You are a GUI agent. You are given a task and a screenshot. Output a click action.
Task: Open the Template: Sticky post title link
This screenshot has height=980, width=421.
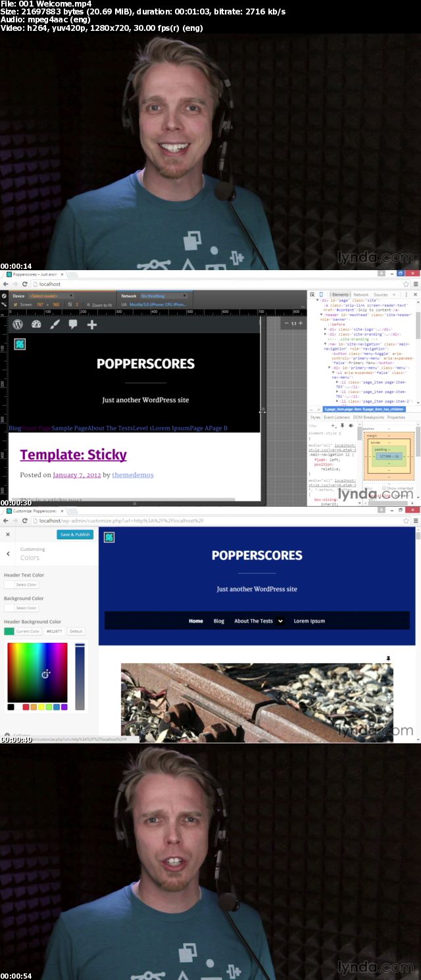[74, 454]
